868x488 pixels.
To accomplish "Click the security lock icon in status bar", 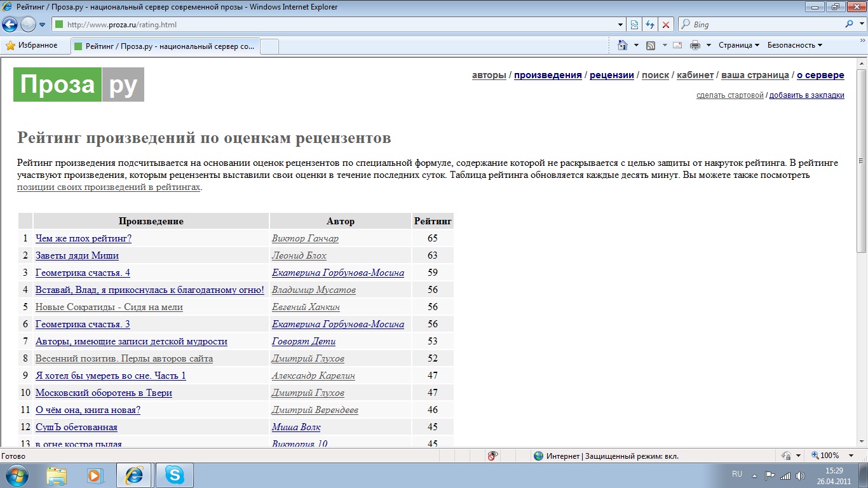I will 786,456.
